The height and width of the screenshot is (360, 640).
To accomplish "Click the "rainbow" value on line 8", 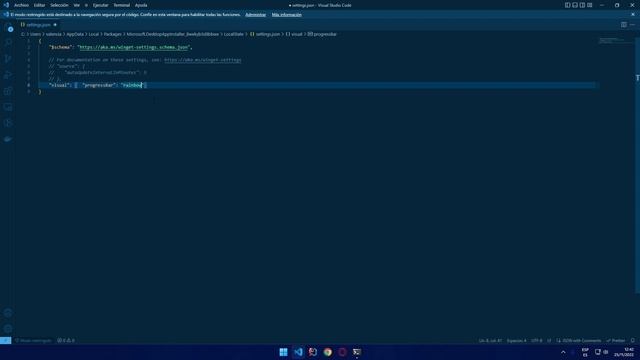I will [x=132, y=85].
